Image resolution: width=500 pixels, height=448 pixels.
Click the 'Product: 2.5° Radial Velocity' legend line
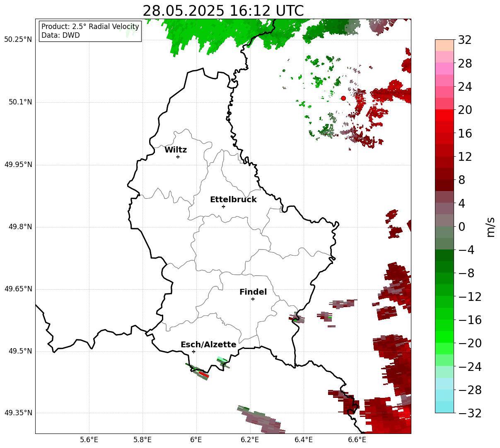90,27
